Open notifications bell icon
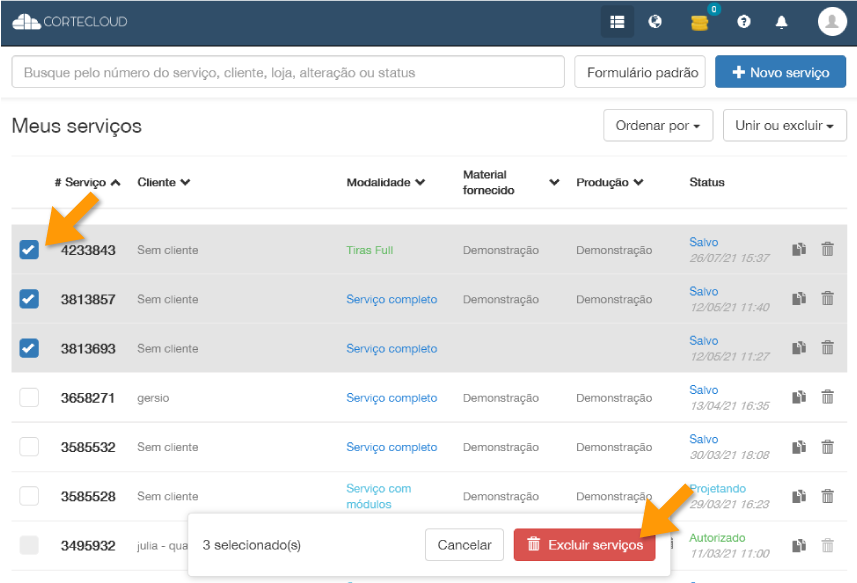The height and width of the screenshot is (583, 857). coord(782,21)
